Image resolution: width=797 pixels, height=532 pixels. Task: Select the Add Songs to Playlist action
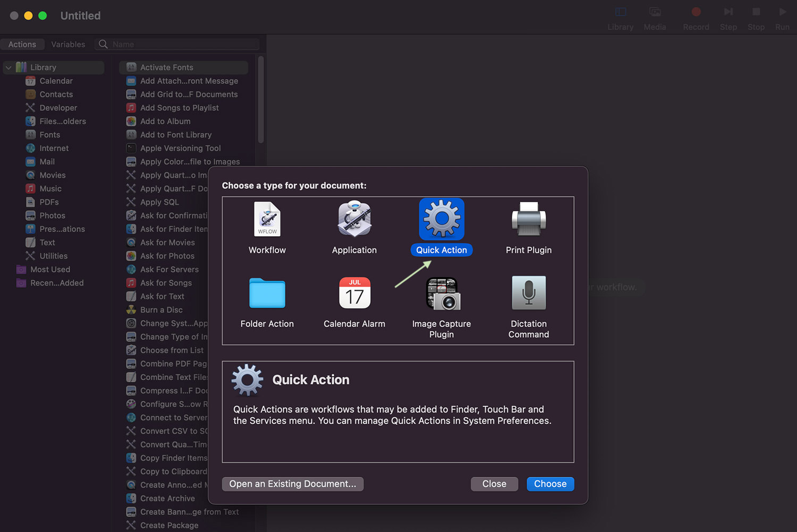pos(184,108)
